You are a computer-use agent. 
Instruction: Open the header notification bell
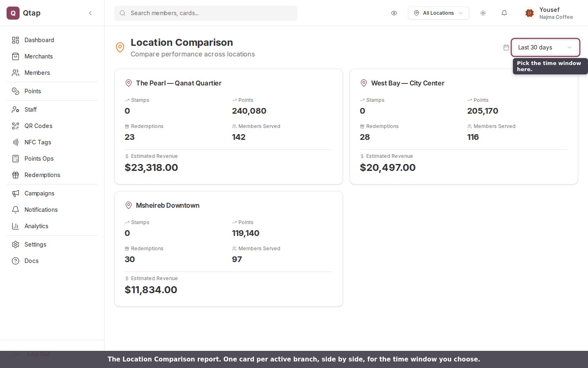tap(504, 13)
